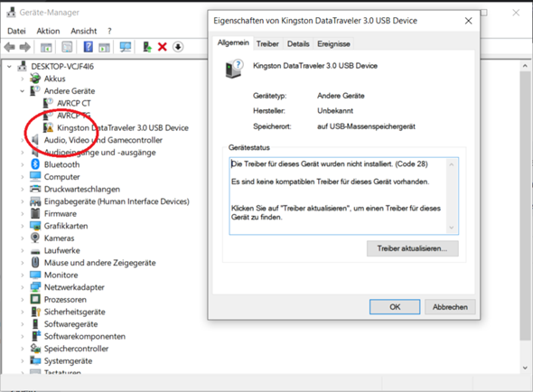This screenshot has height=392, width=533.
Task: Click the scan for hardware changes monitor icon
Action: 126,47
